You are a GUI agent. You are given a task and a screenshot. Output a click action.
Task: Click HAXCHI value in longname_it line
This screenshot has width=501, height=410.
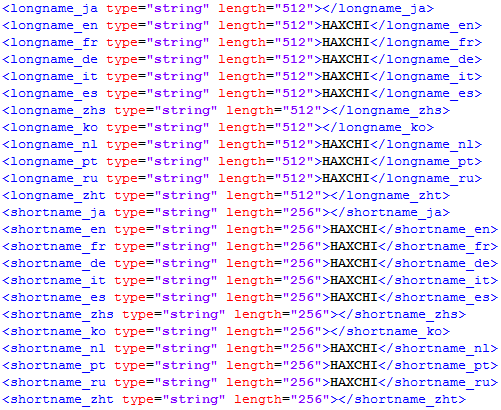coord(346,76)
